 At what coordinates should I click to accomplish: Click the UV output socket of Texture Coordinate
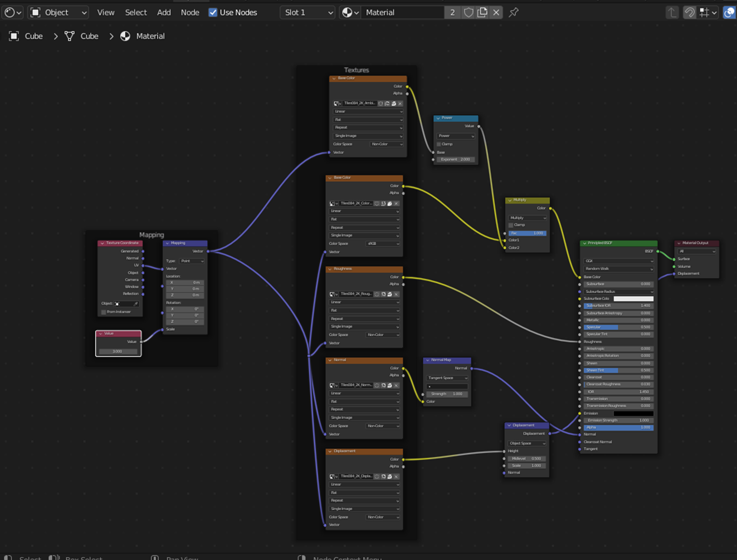point(143,266)
